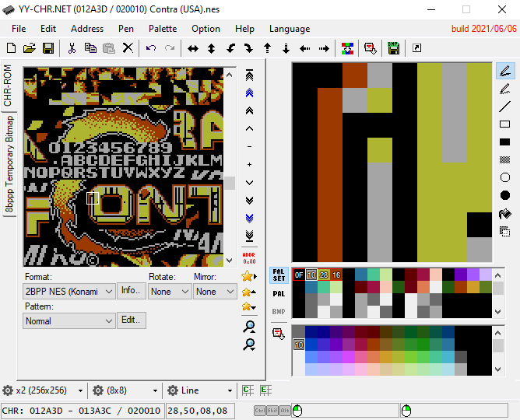
Task: Toggle the PAL SET palette mode
Action: tap(279, 275)
